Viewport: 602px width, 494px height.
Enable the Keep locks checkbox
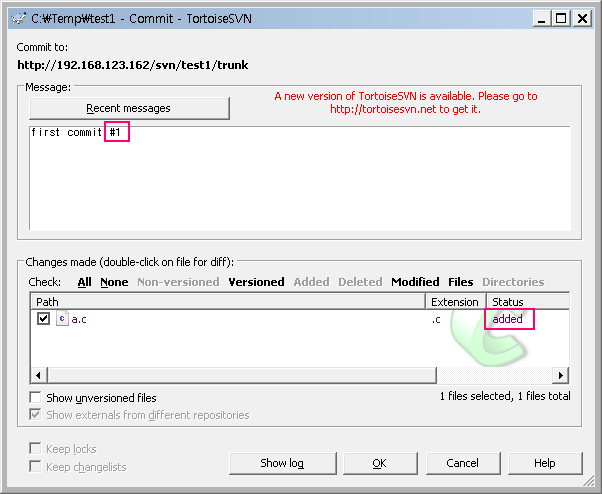coord(35,448)
